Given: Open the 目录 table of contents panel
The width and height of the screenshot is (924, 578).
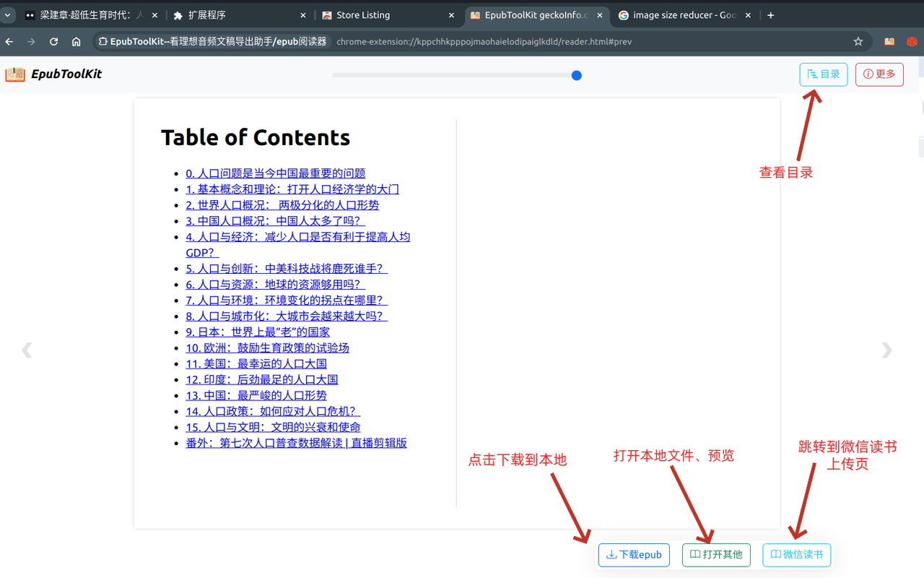Looking at the screenshot, I should click(x=823, y=74).
